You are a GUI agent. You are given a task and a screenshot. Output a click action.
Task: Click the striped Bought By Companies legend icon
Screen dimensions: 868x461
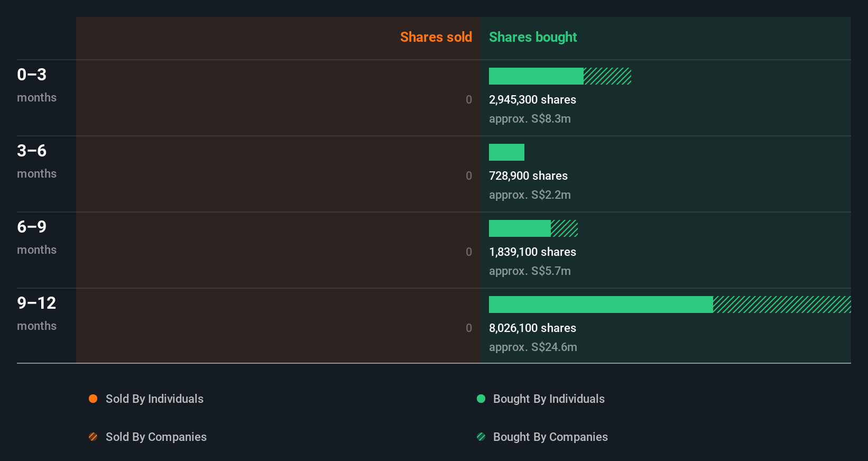point(481,437)
